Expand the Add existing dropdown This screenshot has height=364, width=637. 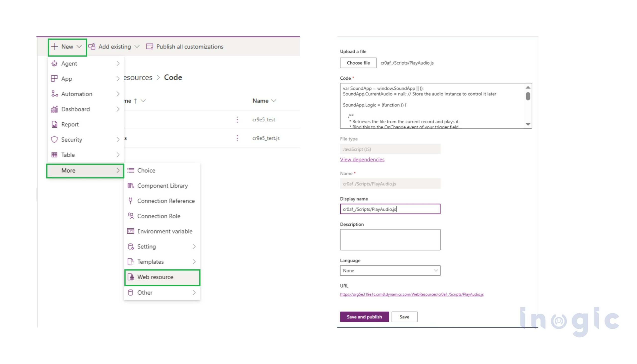pyautogui.click(x=137, y=47)
